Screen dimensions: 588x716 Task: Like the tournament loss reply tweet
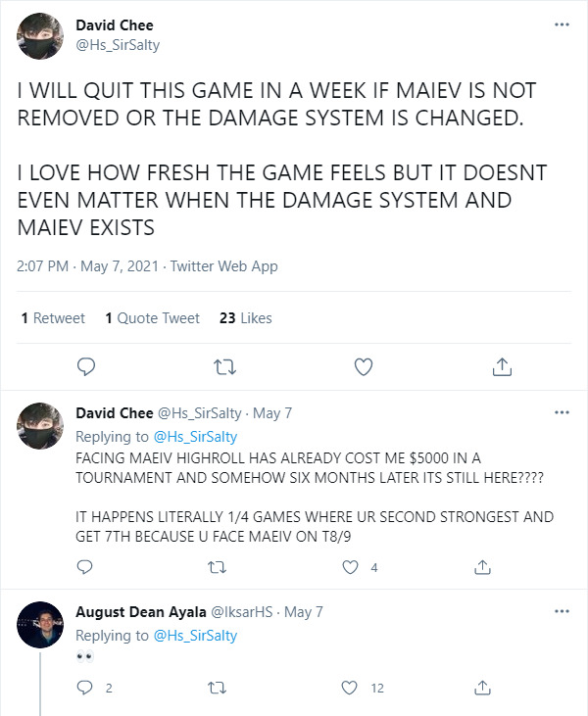350,567
